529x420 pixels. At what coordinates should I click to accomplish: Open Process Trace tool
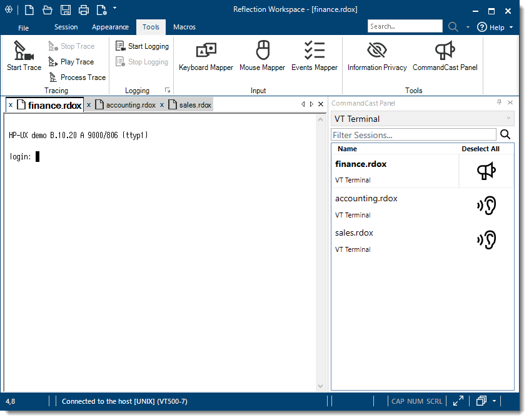(x=77, y=77)
